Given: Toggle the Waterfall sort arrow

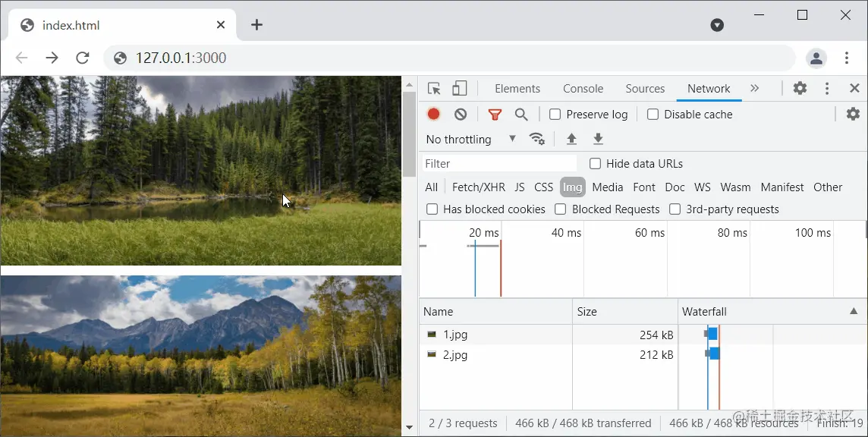Looking at the screenshot, I should point(854,311).
